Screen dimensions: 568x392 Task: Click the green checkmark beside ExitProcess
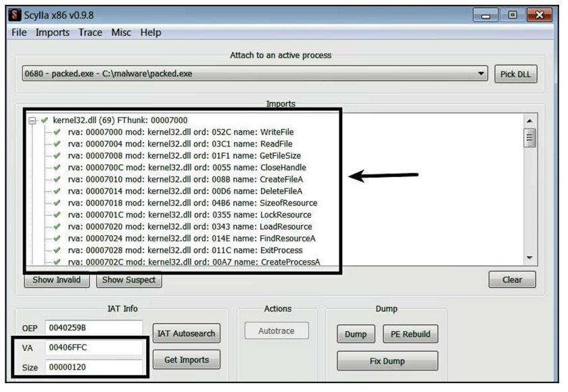57,250
